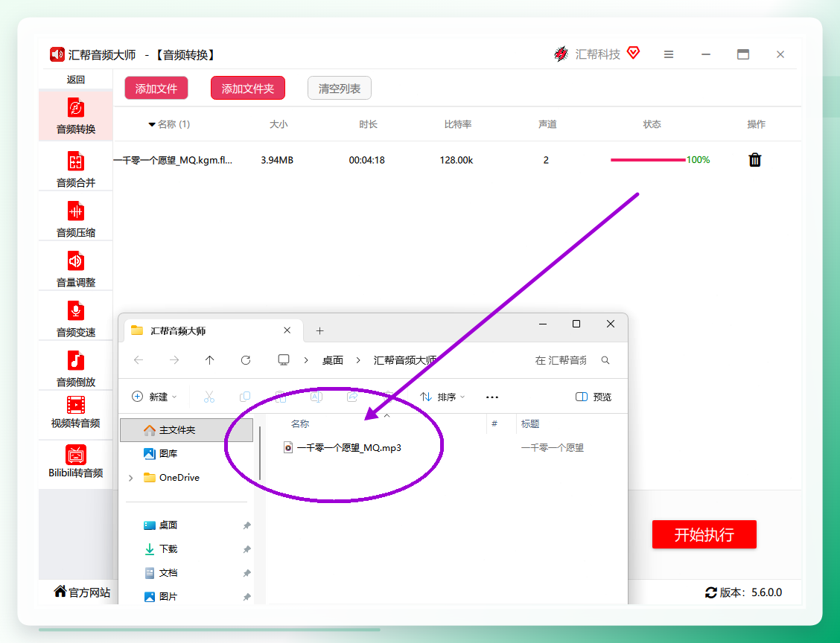Screen dimensions: 840x643
Task: Click the version refresh icon
Action: pyautogui.click(x=711, y=592)
